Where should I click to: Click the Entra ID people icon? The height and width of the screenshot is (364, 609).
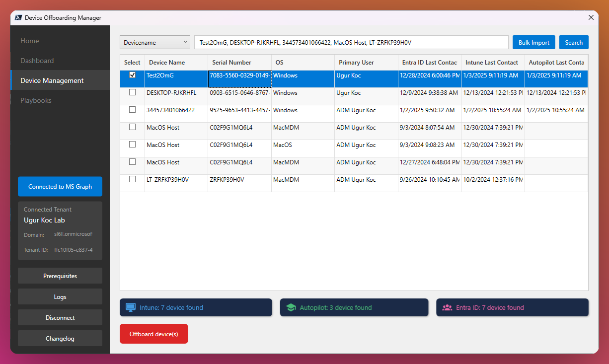448,307
